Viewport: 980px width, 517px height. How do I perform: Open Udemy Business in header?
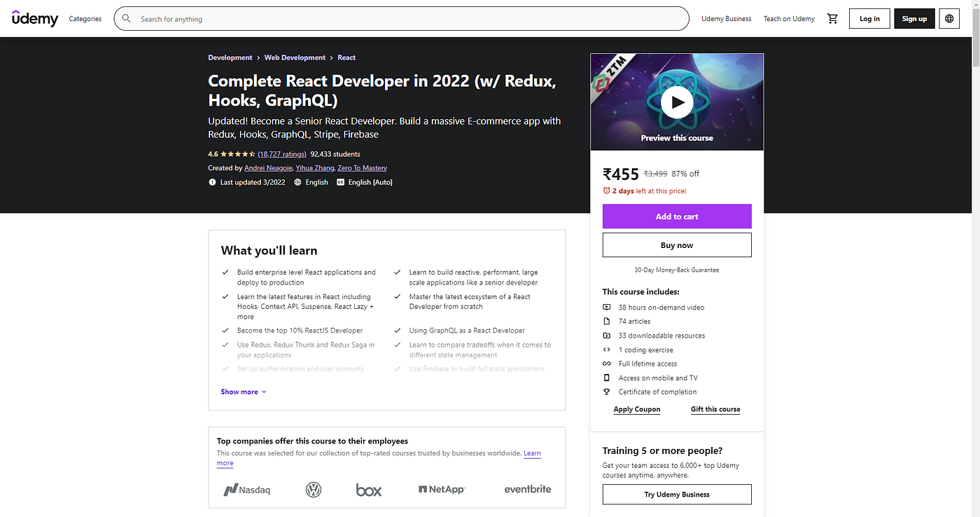pos(727,19)
